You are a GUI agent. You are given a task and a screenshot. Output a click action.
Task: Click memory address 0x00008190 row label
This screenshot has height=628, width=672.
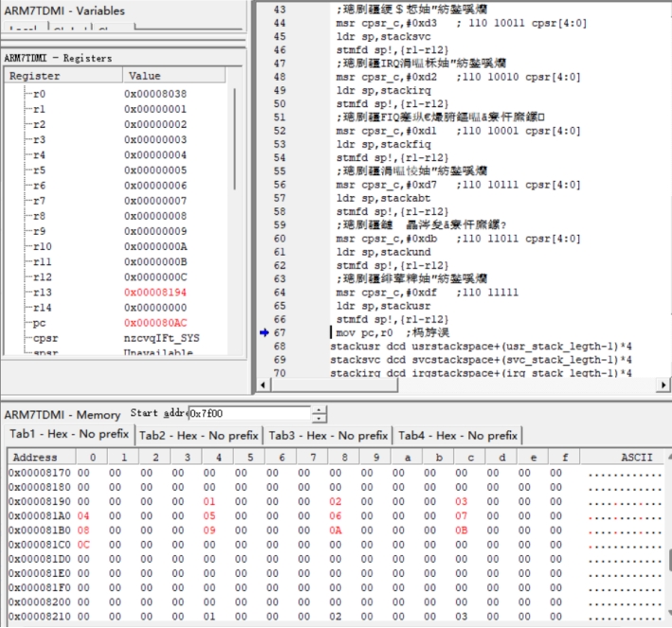pyautogui.click(x=40, y=502)
